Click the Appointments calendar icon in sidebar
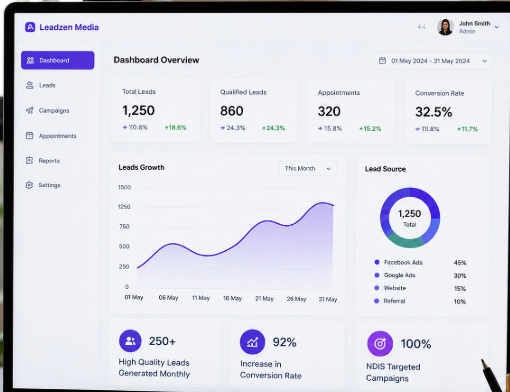Viewport: 510px width, 392px height. coord(30,135)
